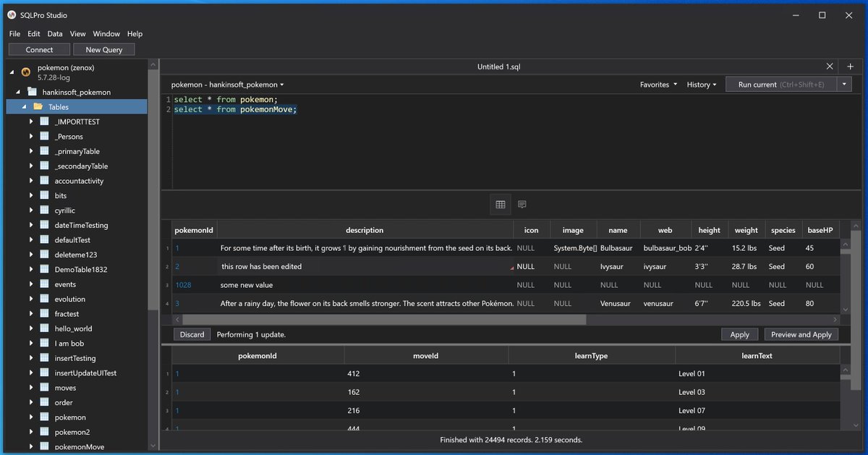Open the Window menu
868x455 pixels.
[x=106, y=34]
